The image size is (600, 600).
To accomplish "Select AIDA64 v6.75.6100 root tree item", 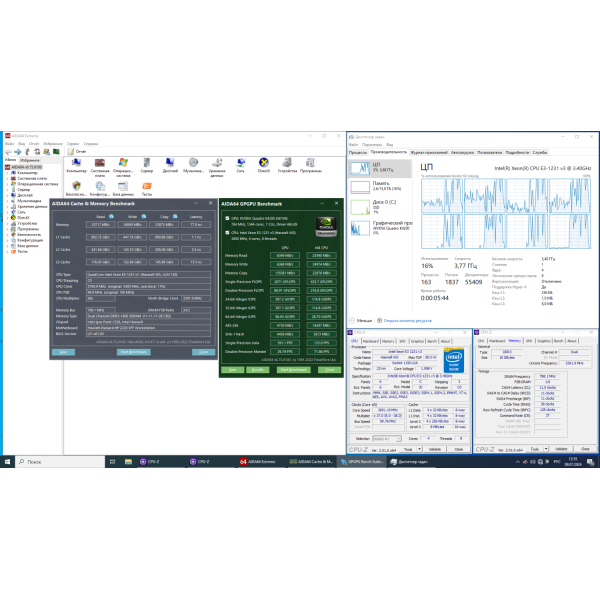I will [x=24, y=167].
